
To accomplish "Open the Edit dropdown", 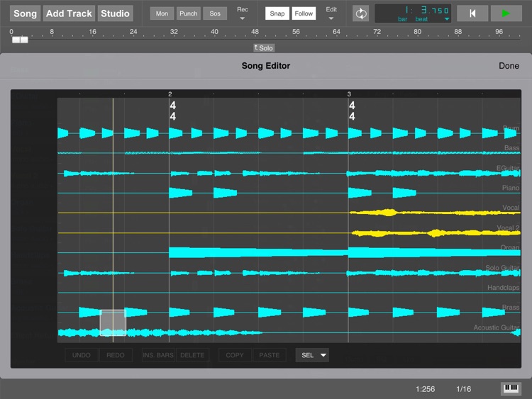I will pos(331,13).
